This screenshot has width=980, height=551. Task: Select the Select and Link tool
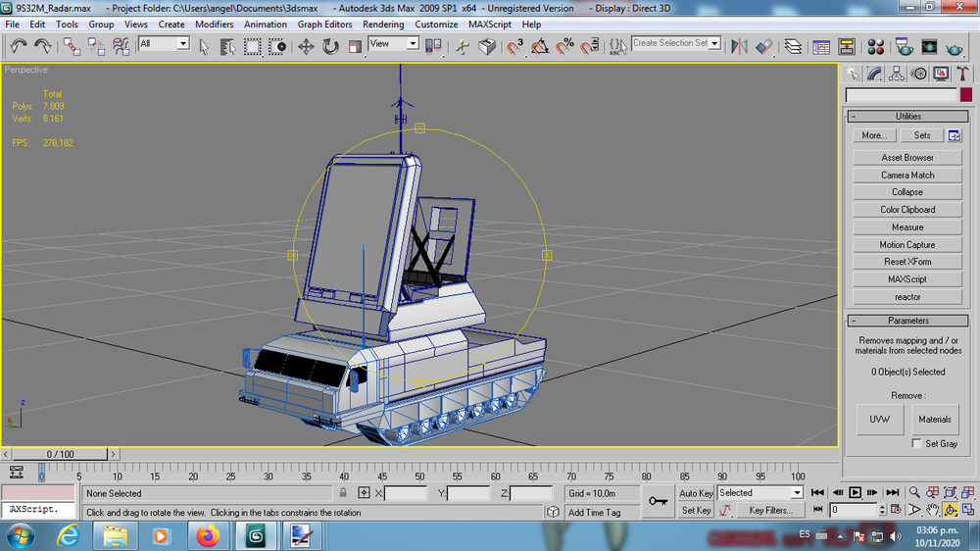pyautogui.click(x=72, y=46)
